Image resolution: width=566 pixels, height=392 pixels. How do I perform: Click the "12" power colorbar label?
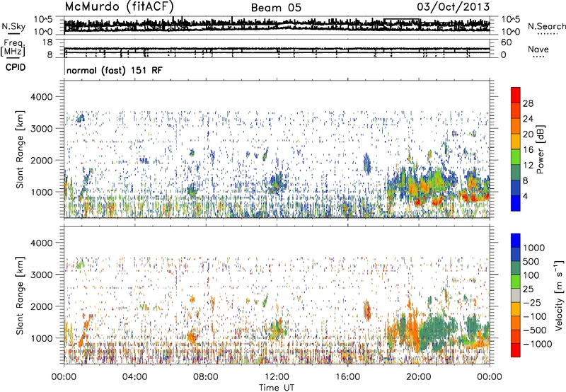(x=528, y=166)
